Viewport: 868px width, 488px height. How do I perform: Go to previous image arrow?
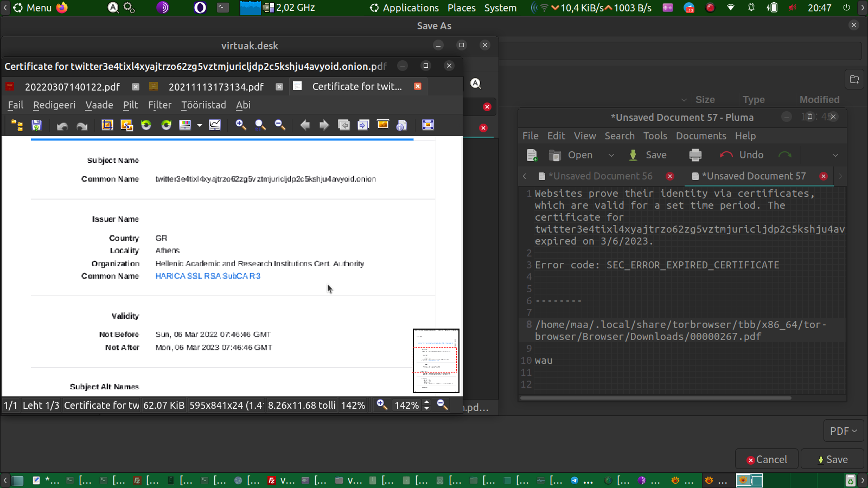[x=305, y=125]
